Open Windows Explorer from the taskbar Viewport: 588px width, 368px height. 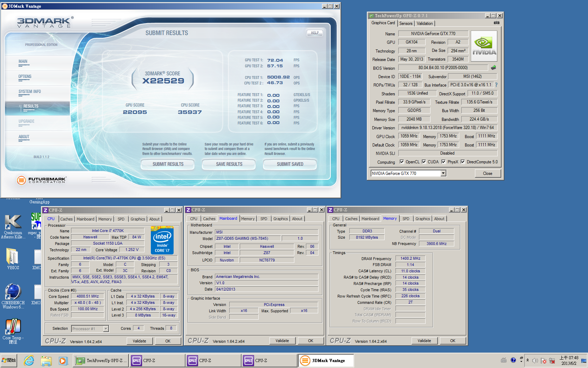46,360
